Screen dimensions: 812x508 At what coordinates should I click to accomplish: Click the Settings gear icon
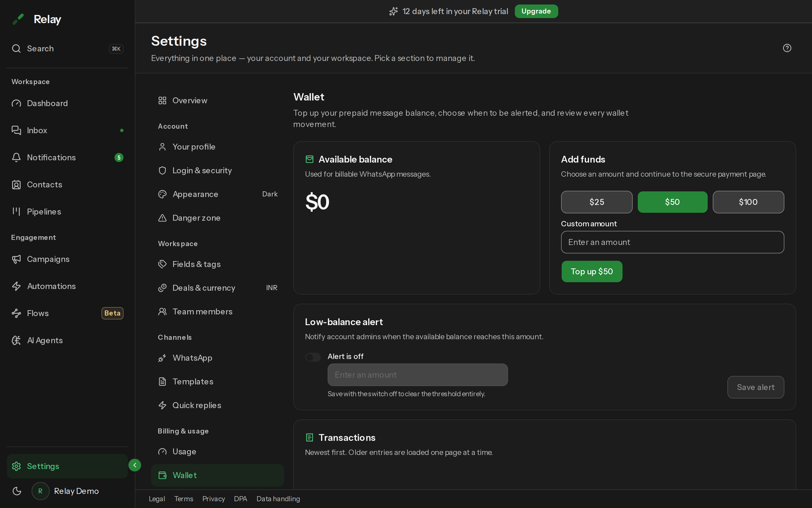click(16, 466)
